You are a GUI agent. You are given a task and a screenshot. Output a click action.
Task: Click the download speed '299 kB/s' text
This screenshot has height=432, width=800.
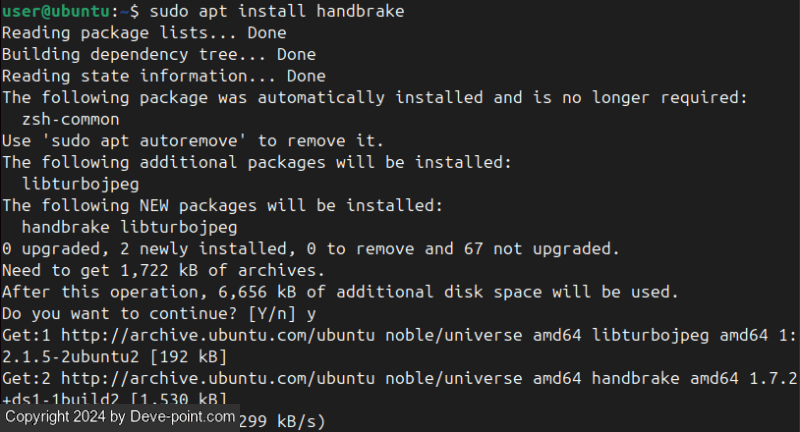click(x=281, y=421)
